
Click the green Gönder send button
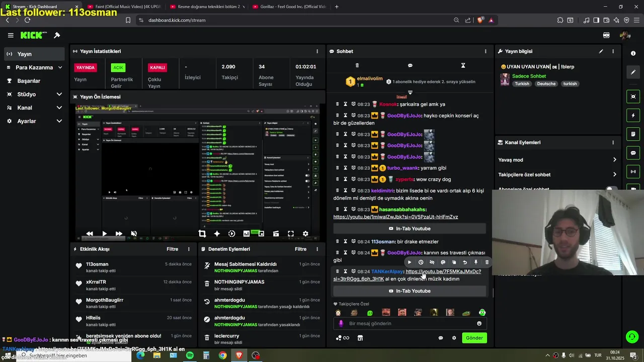474,338
